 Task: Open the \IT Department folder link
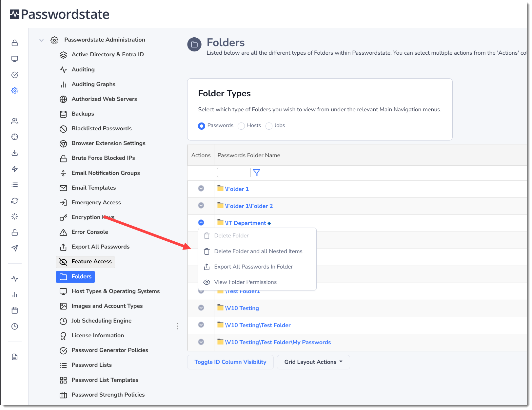(246, 223)
